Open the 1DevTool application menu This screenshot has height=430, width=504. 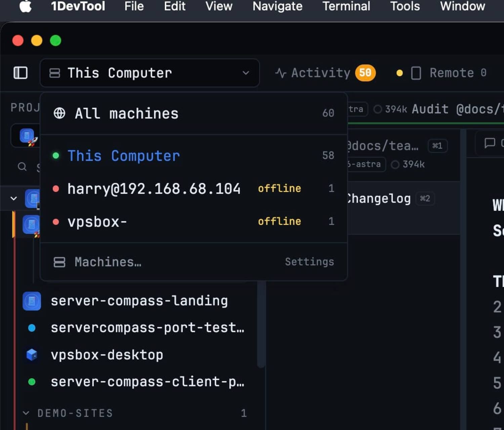[78, 6]
